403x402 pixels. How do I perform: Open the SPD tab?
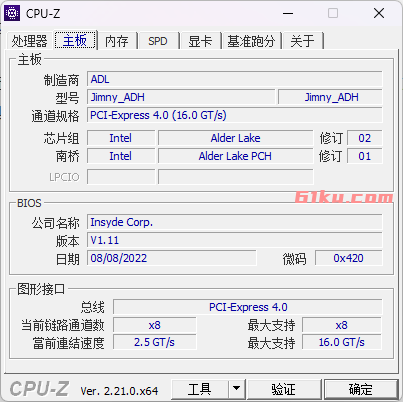(158, 41)
